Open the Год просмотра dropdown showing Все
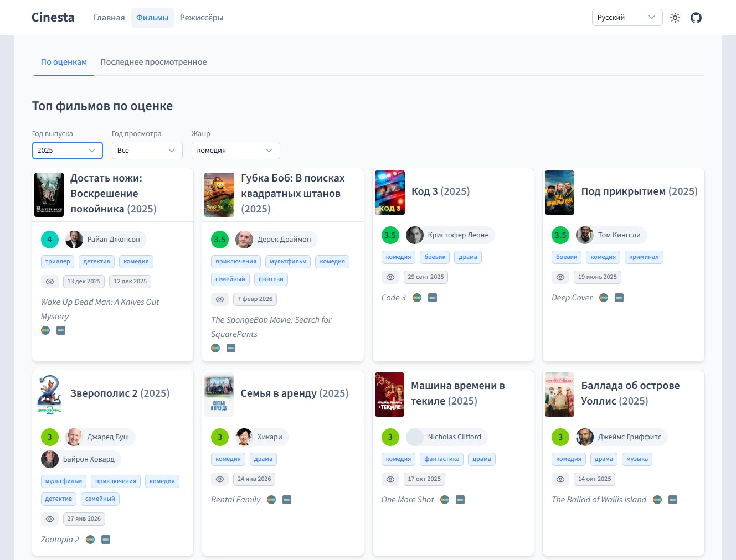The height and width of the screenshot is (560, 736). click(147, 151)
